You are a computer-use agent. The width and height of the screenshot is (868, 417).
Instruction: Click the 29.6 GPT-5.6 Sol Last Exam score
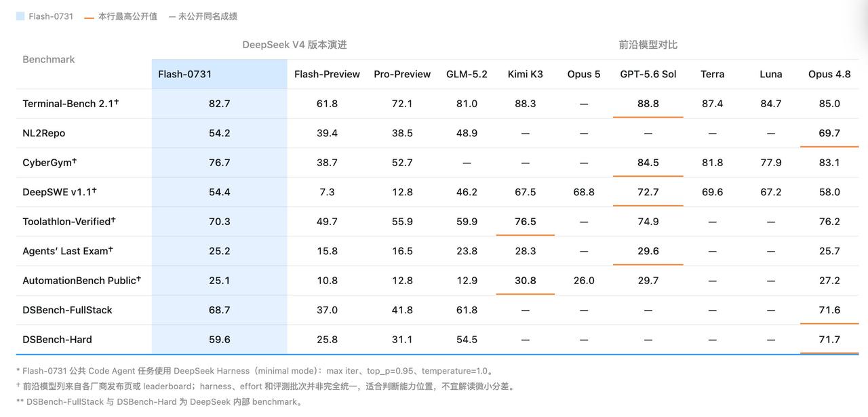[648, 251]
